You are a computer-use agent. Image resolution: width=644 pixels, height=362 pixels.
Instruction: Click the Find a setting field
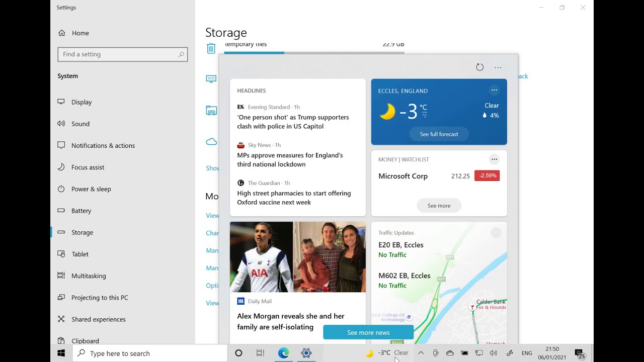coord(123,54)
